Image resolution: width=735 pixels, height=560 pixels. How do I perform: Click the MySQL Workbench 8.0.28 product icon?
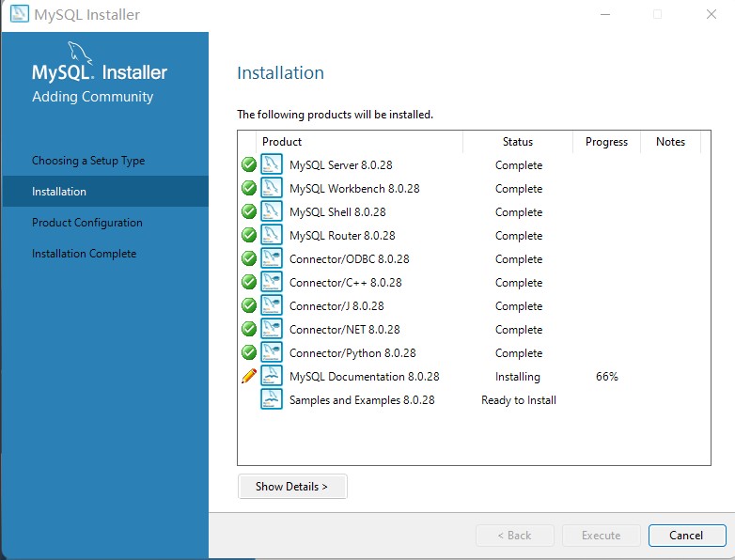(272, 188)
